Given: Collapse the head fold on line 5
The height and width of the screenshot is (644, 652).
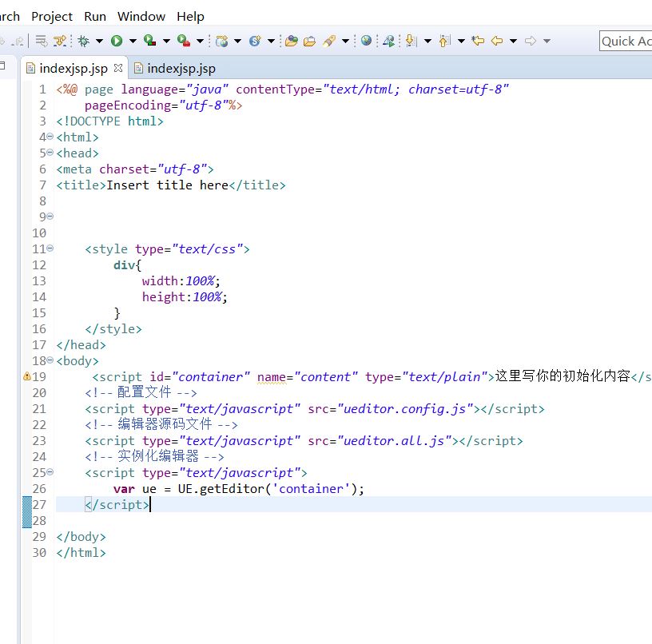Looking at the screenshot, I should pyautogui.click(x=50, y=153).
